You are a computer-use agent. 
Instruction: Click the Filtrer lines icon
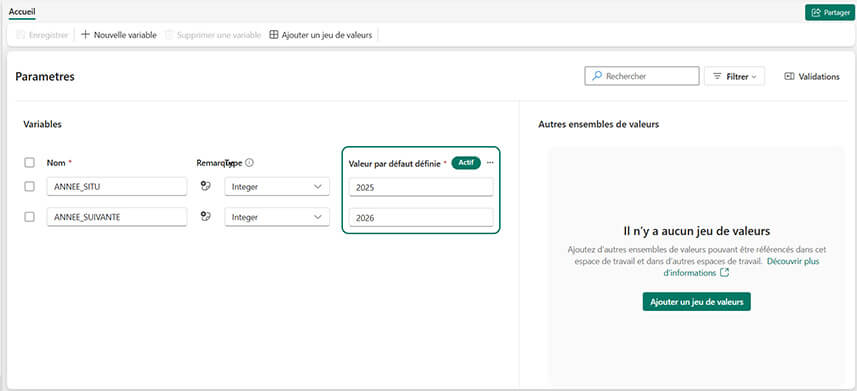click(x=718, y=77)
